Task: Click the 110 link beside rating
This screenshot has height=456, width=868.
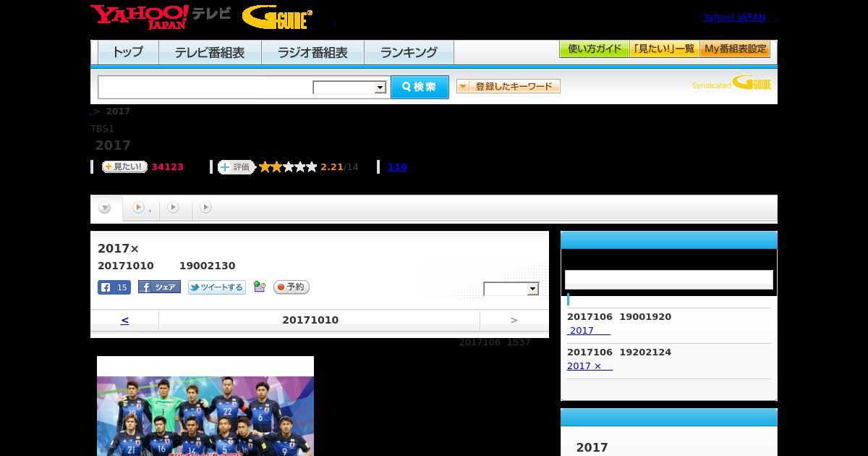Action: [x=397, y=167]
